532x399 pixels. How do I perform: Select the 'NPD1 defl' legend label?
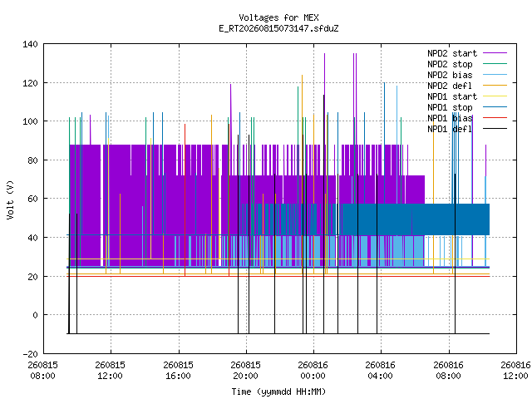tap(450, 130)
